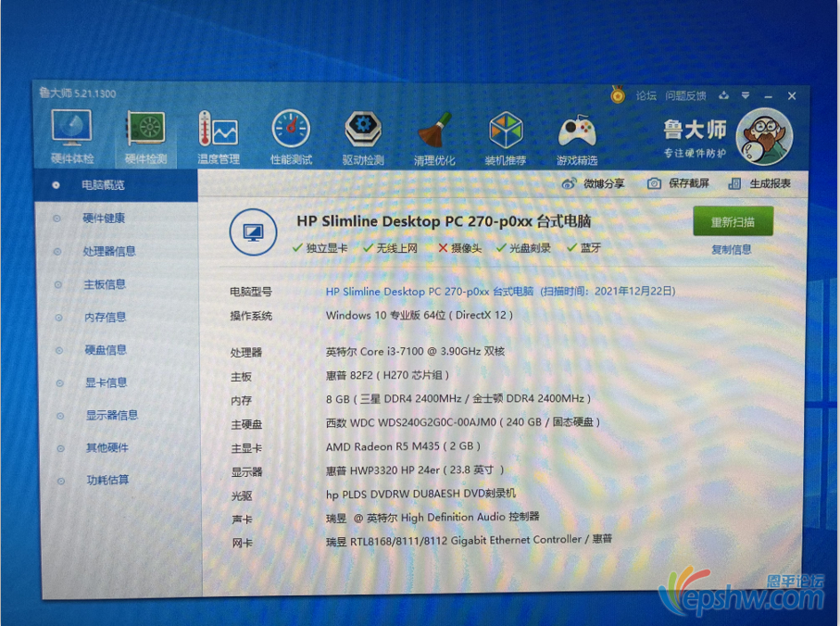Click the 无线上网 feature status

pyautogui.click(x=391, y=248)
